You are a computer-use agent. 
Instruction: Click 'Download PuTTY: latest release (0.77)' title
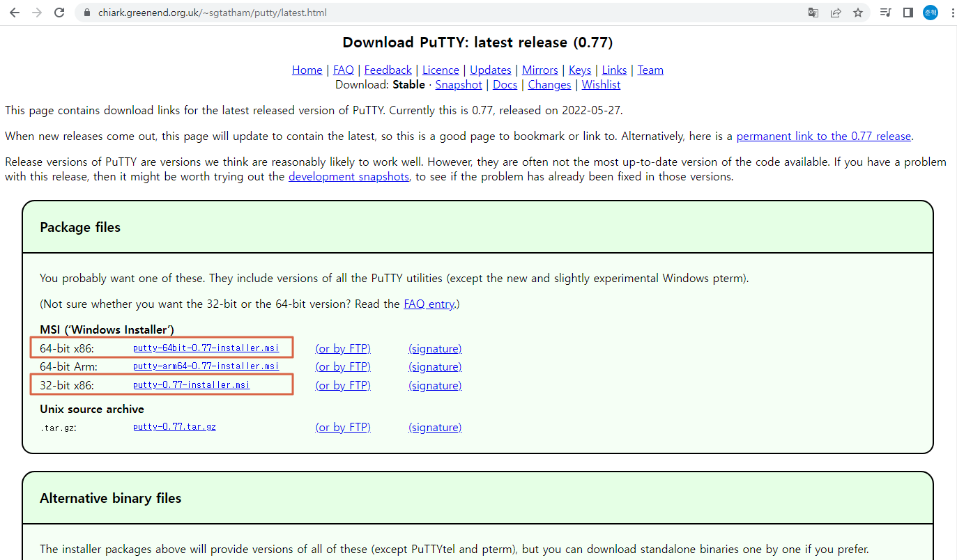[477, 42]
